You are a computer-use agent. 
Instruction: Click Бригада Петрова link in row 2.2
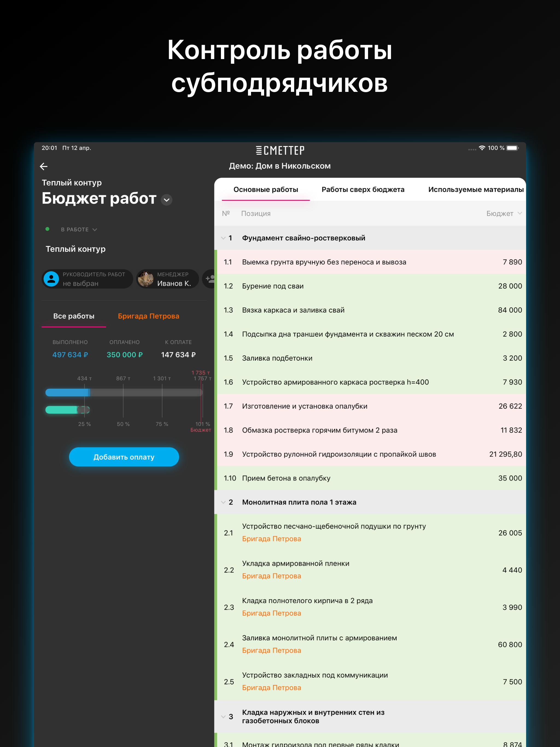pos(271,576)
